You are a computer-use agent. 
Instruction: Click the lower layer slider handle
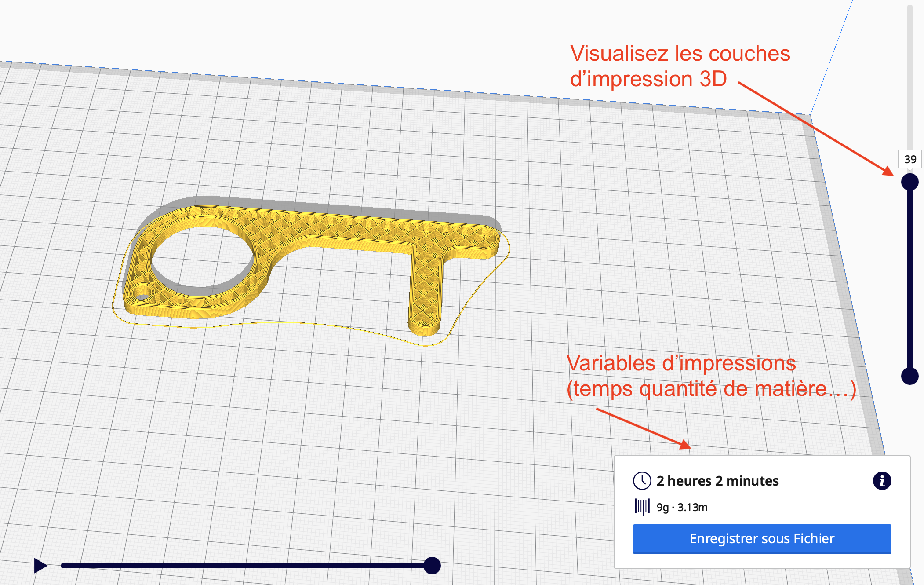pyautogui.click(x=909, y=376)
